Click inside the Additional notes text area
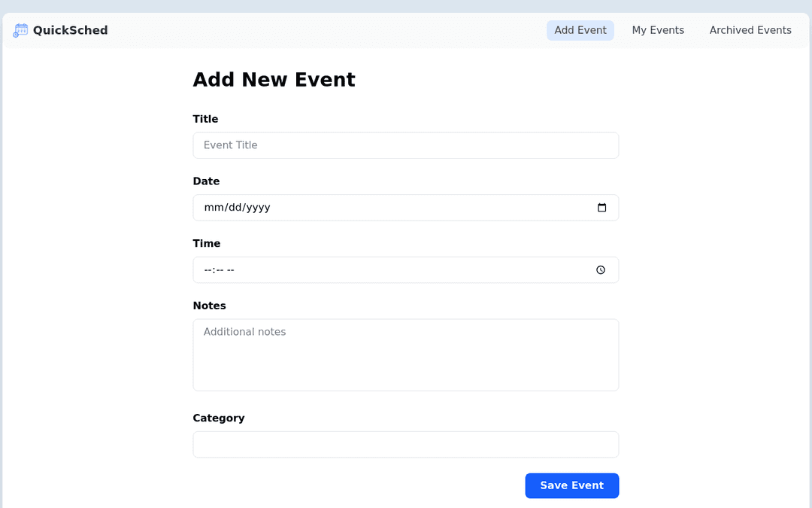812x508 pixels. [405, 354]
